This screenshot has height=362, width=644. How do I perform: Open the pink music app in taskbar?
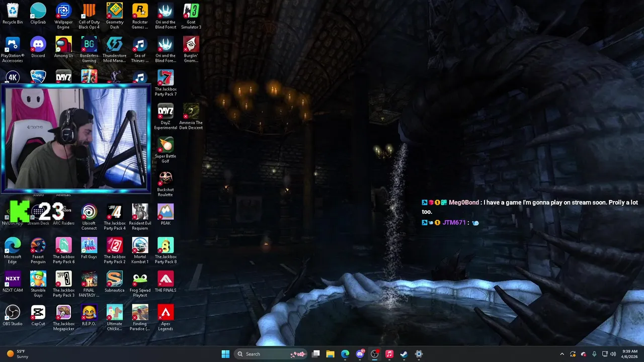[389, 354]
